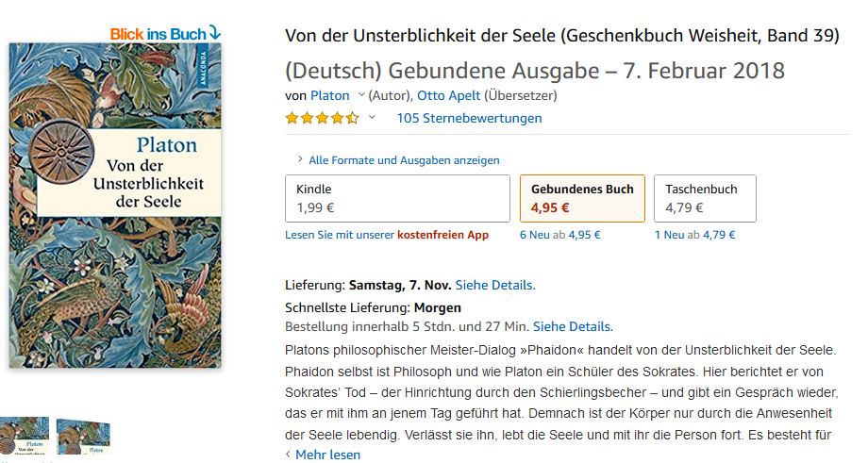Click the kostenfreien App link
Image resolution: width=868 pixels, height=463 pixels.
click(x=442, y=235)
